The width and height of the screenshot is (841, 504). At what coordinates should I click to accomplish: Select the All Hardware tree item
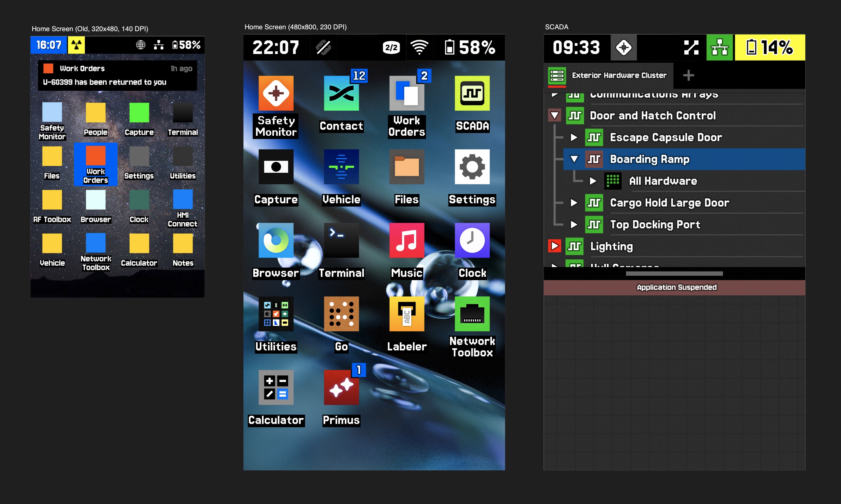(x=662, y=181)
